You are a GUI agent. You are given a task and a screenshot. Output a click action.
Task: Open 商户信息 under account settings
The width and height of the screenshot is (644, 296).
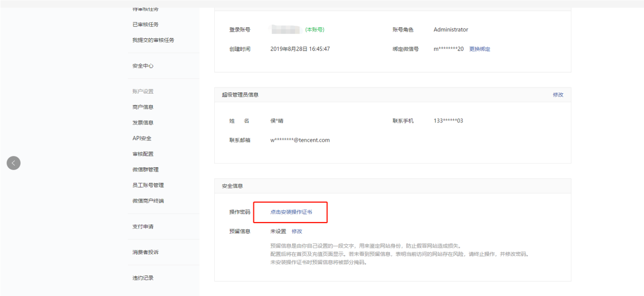point(143,107)
